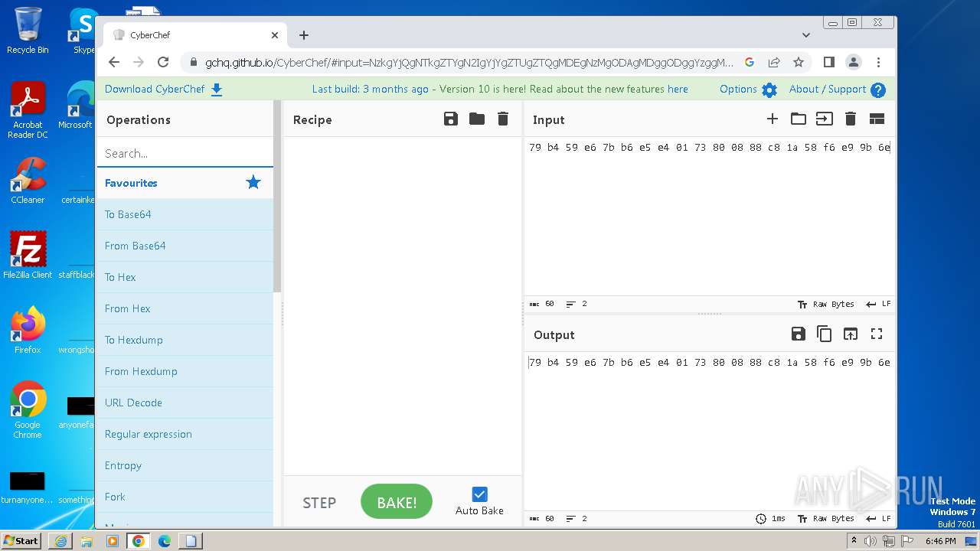This screenshot has height=551, width=980.
Task: Open Internet Explorer from taskbar
Action: pos(60,541)
